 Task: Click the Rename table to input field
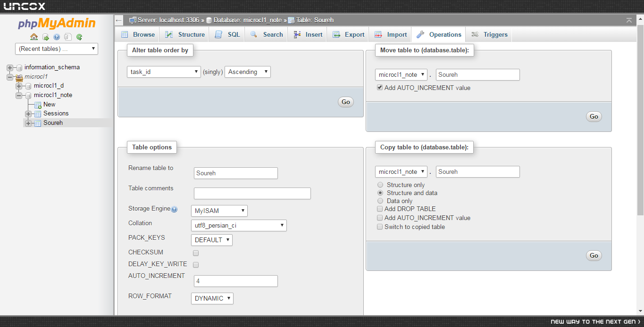[x=236, y=173]
